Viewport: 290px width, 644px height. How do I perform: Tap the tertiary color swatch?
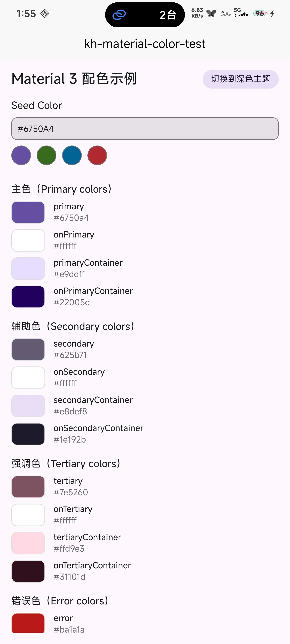point(28,487)
